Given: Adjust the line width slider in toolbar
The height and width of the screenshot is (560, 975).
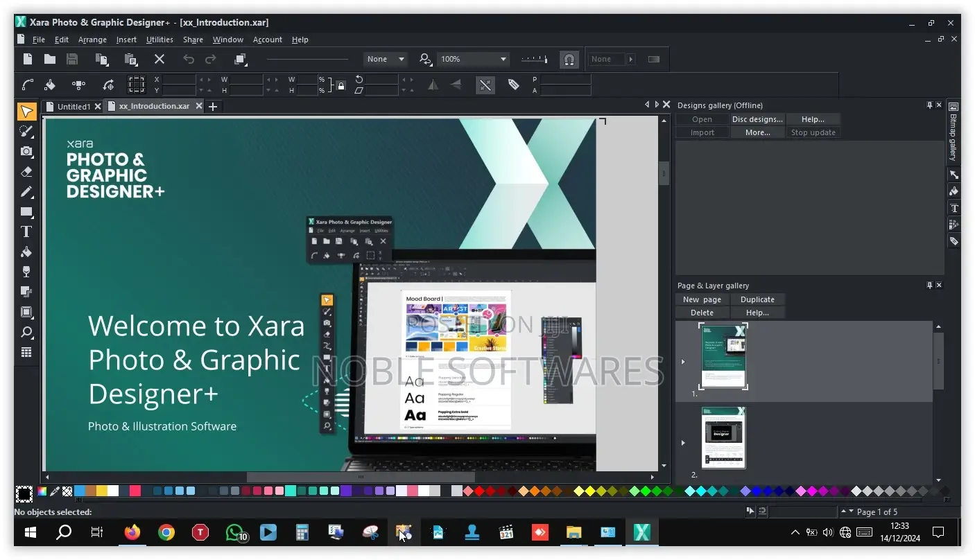Looking at the screenshot, I should click(x=534, y=59).
